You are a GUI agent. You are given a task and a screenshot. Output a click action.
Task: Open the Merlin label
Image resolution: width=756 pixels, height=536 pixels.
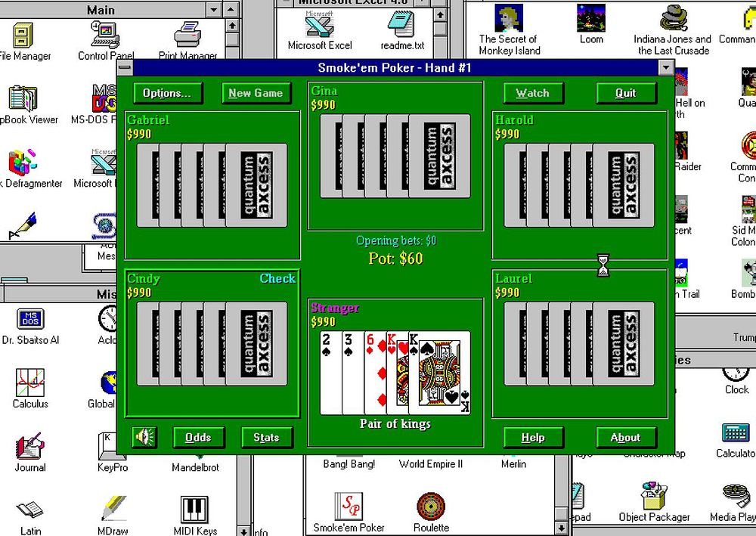coord(513,463)
